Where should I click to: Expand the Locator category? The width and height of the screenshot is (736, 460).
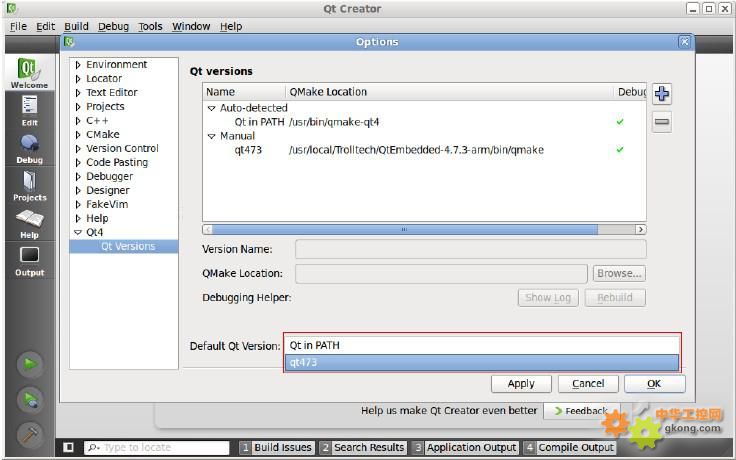(x=78, y=79)
